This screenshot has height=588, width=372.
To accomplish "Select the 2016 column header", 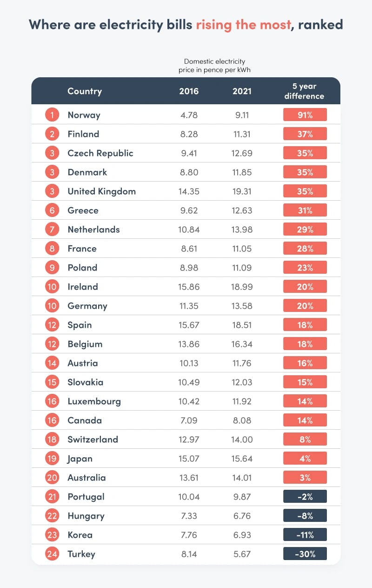I will point(189,91).
